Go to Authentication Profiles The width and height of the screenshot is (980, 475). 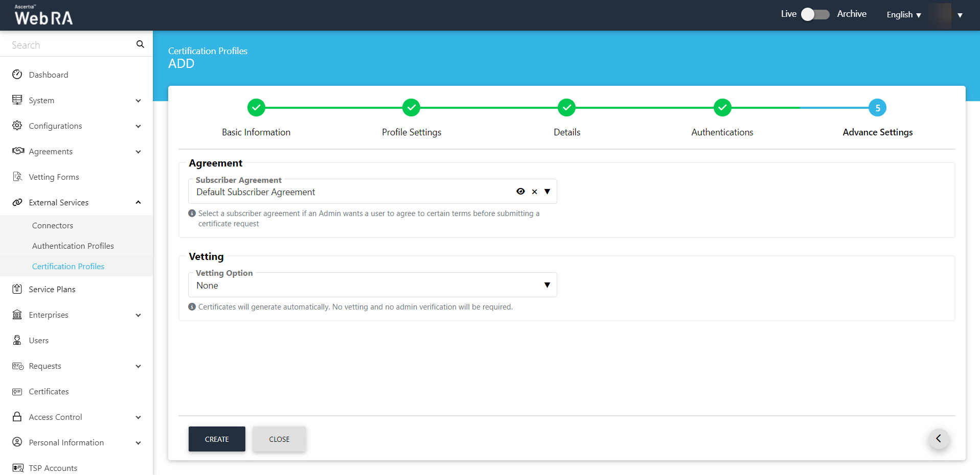[73, 246]
